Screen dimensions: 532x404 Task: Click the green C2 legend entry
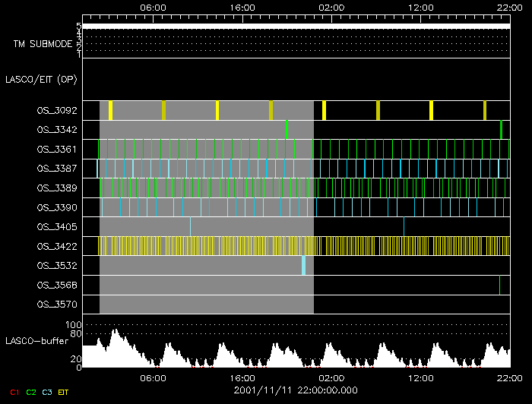31,392
